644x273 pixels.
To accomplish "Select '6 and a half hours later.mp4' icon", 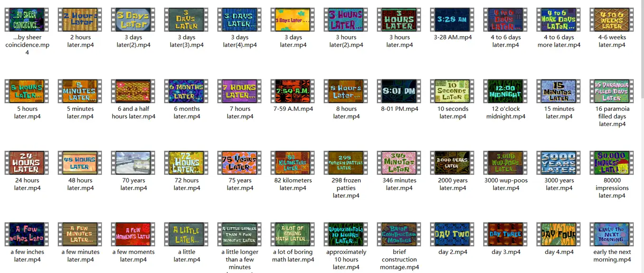I will 133,91.
